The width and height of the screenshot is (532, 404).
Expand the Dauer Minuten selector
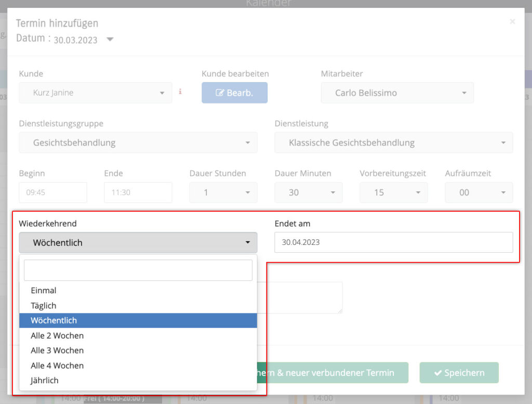308,192
